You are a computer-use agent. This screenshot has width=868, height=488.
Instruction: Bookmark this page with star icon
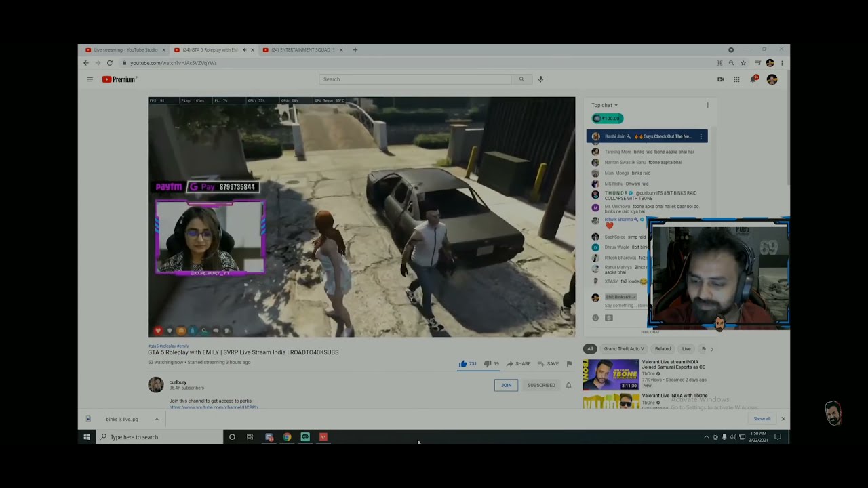(x=743, y=63)
